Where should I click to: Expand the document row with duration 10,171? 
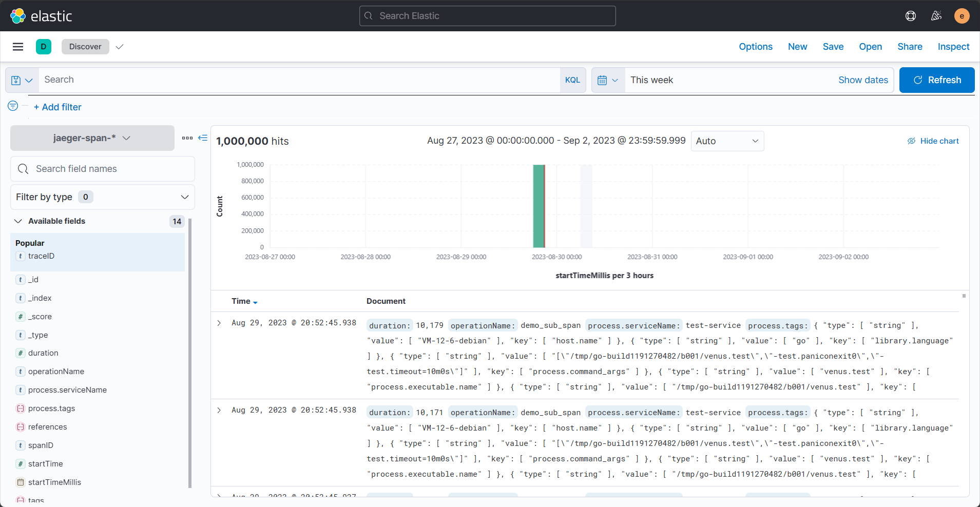pyautogui.click(x=219, y=410)
